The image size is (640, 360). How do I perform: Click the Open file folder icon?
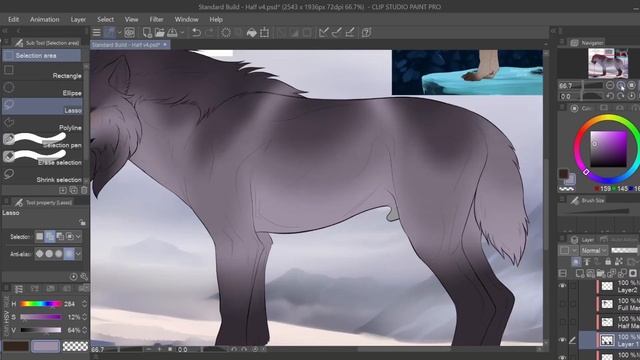(160, 33)
